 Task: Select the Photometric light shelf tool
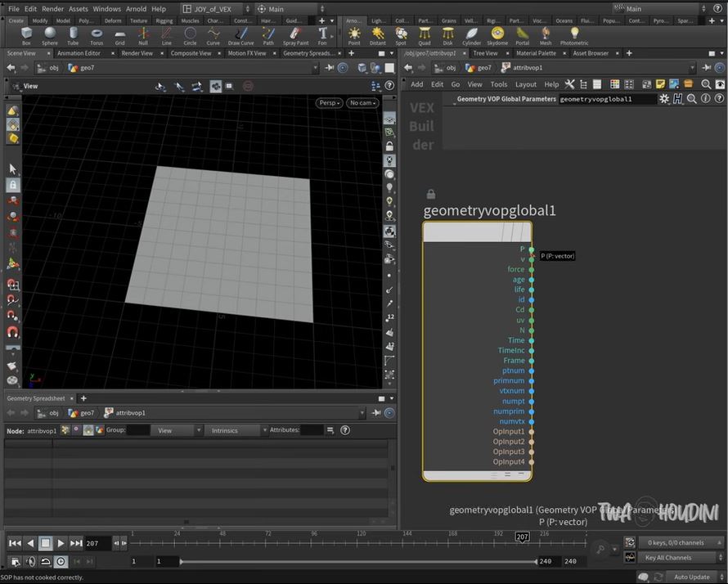point(574,36)
